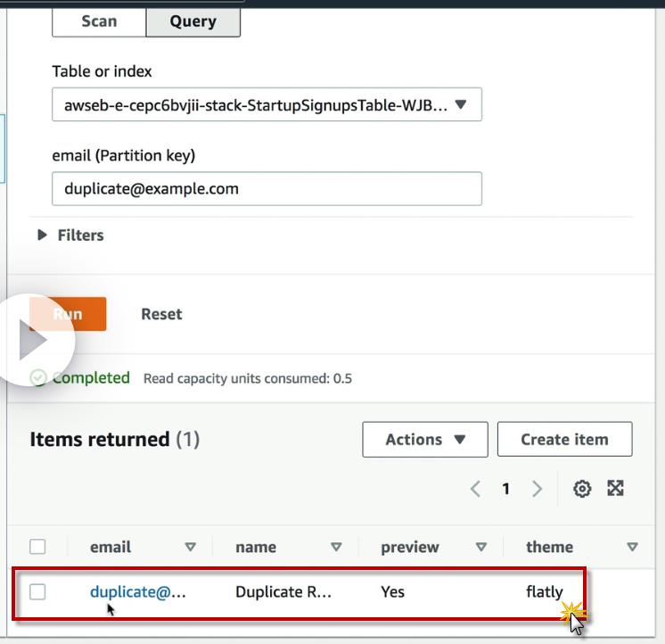Sort by the theme column arrow
This screenshot has width=665, height=644.
click(x=632, y=547)
